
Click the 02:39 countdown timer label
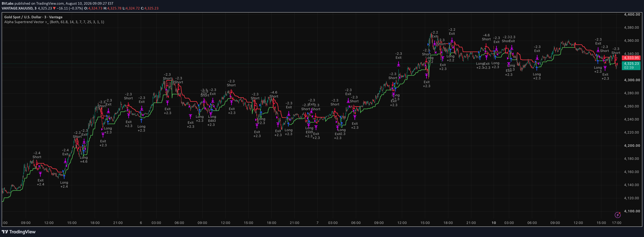(x=629, y=67)
